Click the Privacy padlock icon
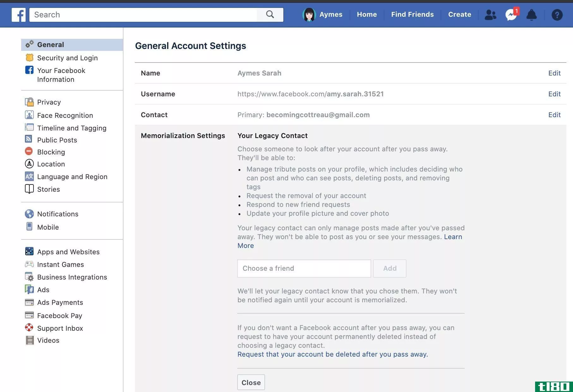 click(x=29, y=102)
